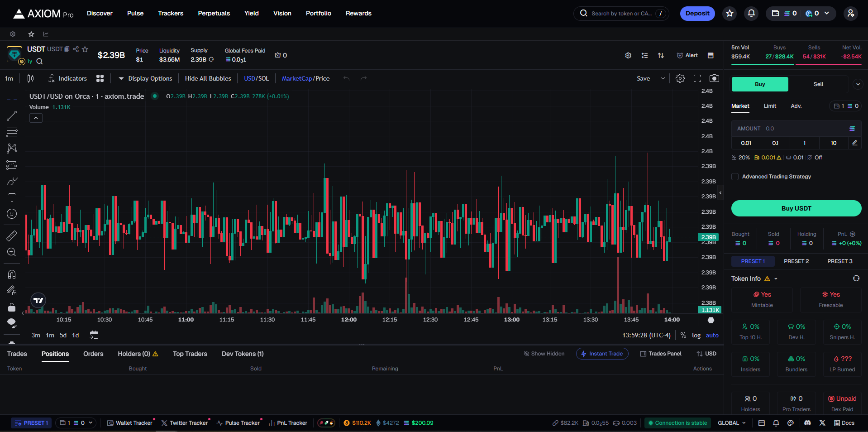Toggle magnet mode for drawings
The height and width of the screenshot is (432, 868).
[12, 274]
